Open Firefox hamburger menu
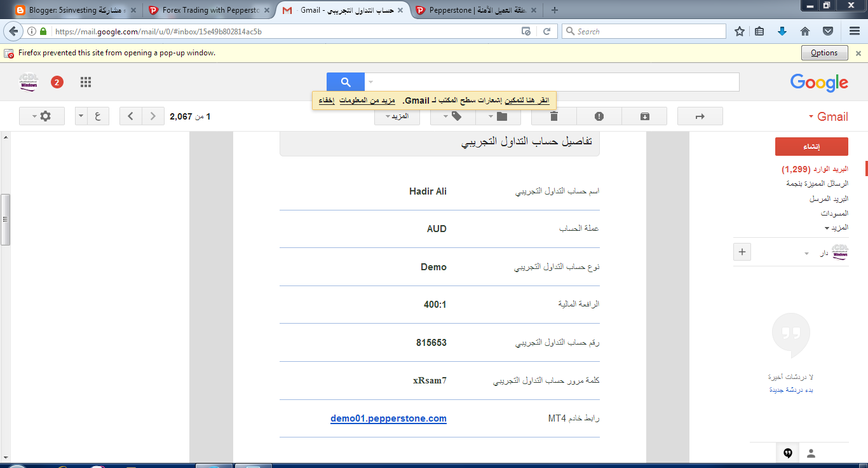The image size is (868, 468). [x=855, y=31]
